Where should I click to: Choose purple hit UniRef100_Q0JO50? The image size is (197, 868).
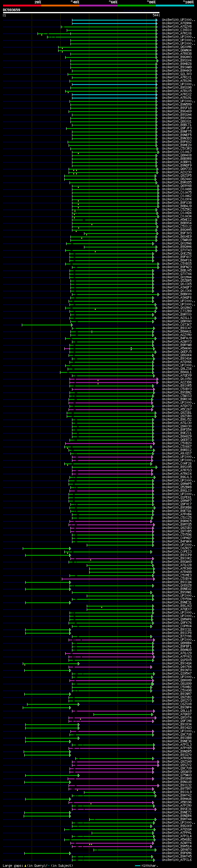[177, 379]
